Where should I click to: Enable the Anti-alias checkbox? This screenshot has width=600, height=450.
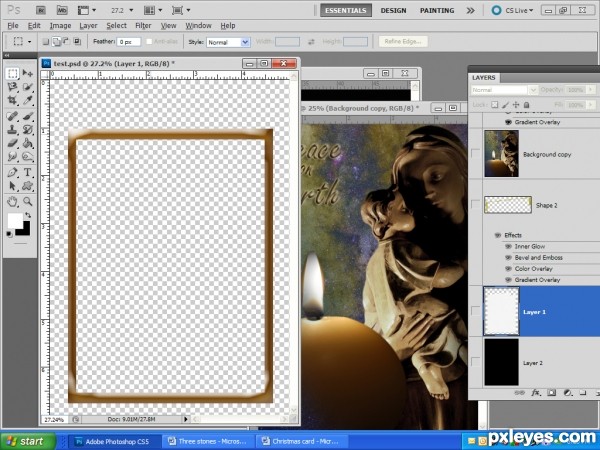pyautogui.click(x=149, y=41)
